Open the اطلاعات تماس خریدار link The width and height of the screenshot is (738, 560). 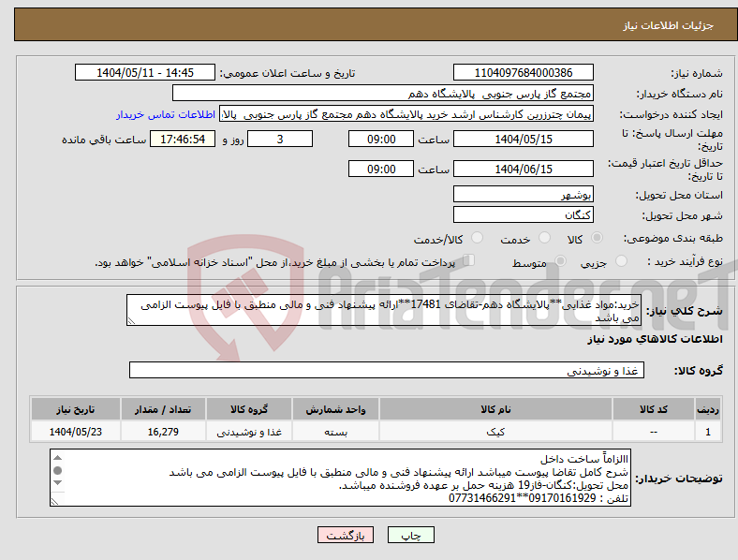(x=166, y=114)
